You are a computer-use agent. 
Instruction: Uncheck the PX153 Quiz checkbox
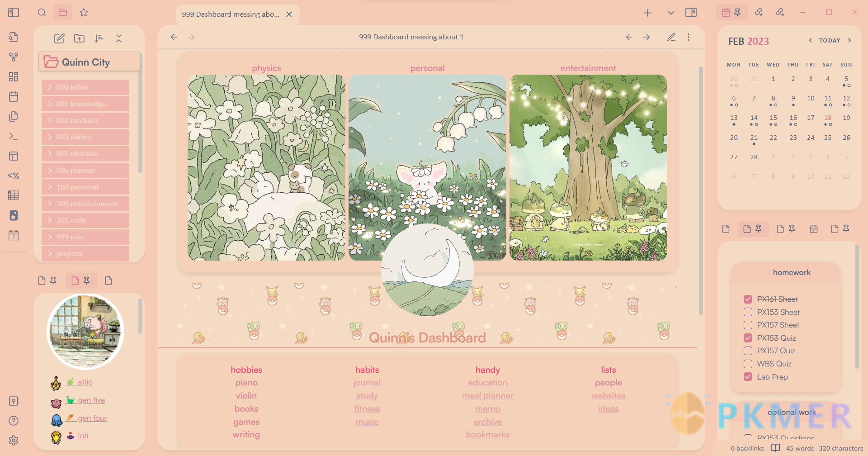(x=748, y=338)
